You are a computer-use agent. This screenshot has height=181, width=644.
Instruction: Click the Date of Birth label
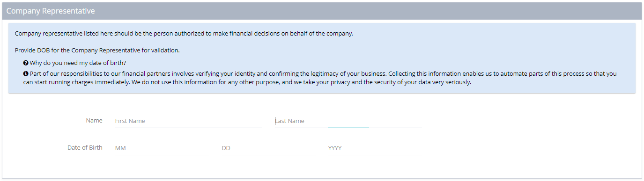tap(85, 147)
